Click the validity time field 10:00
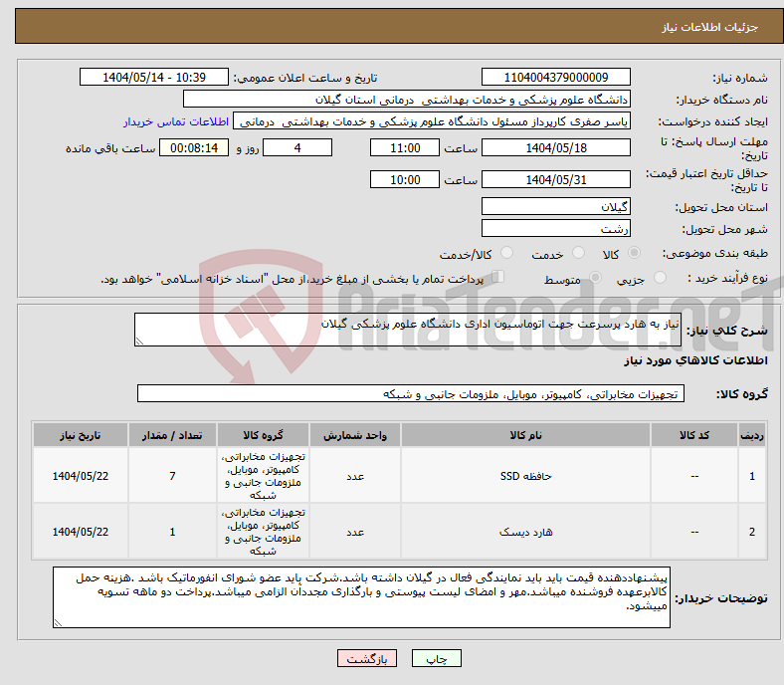This screenshot has width=784, height=685. point(405,179)
